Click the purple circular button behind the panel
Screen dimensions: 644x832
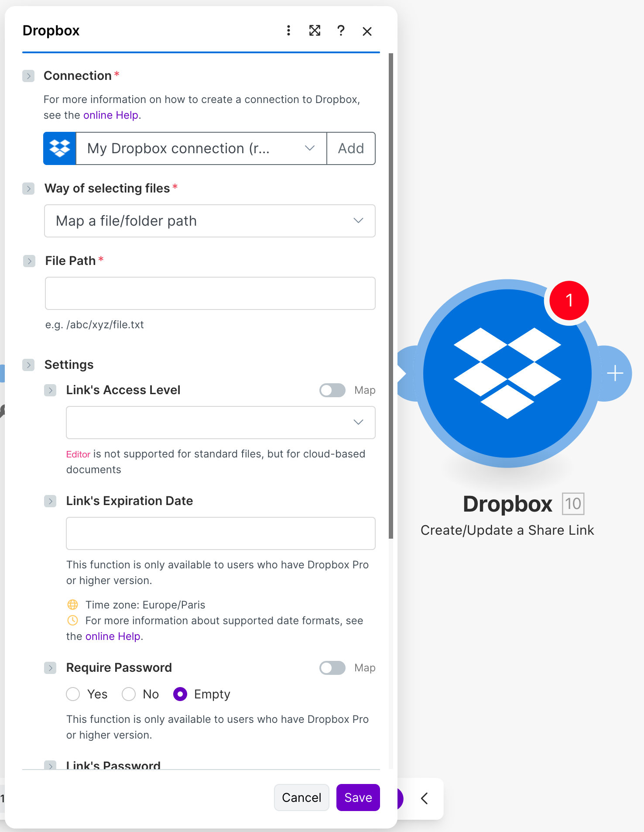click(x=400, y=798)
